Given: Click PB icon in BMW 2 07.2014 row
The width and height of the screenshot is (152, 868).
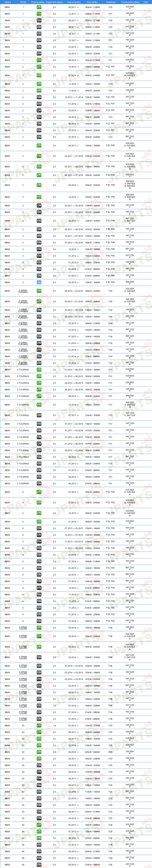Looking at the screenshot, I should pyautogui.click(x=39, y=75).
